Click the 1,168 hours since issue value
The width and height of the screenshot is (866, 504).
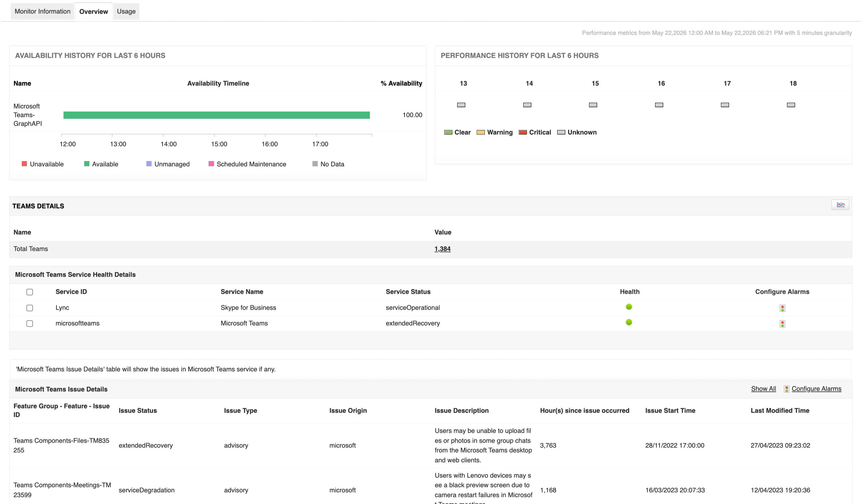click(548, 490)
